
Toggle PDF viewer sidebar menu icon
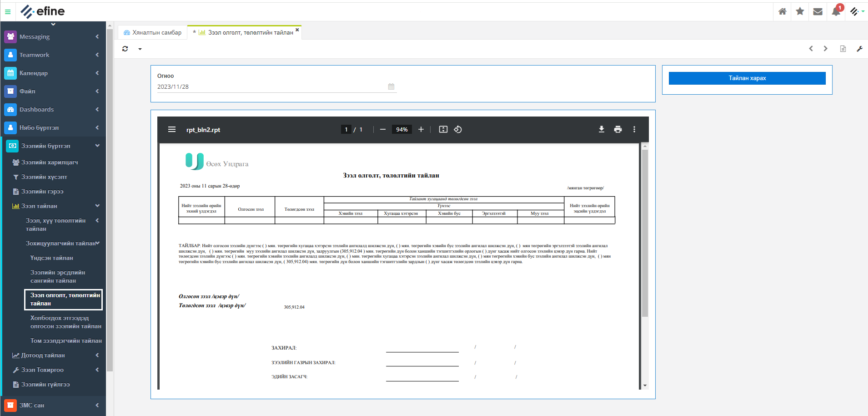(172, 129)
